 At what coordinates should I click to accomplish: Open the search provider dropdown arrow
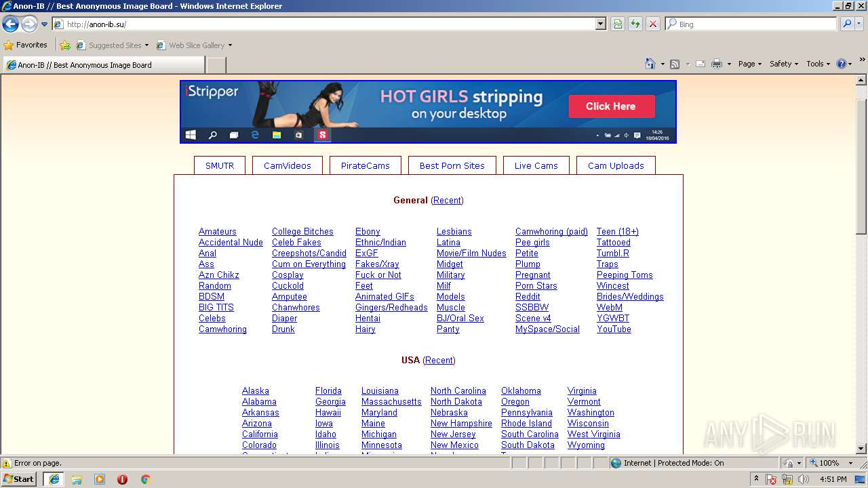tap(860, 24)
